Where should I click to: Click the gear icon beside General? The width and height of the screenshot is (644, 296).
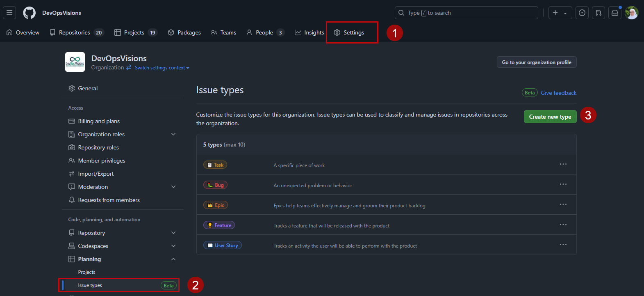[72, 88]
